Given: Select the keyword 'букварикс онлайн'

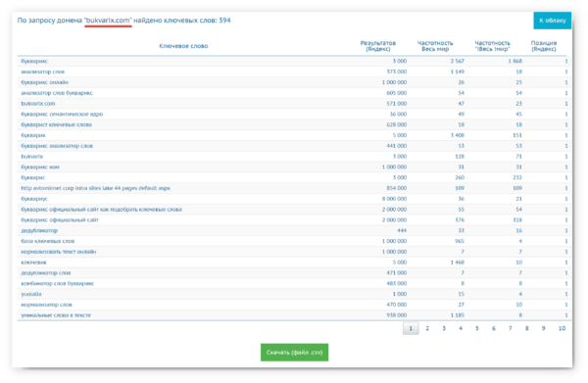Looking at the screenshot, I should [45, 82].
